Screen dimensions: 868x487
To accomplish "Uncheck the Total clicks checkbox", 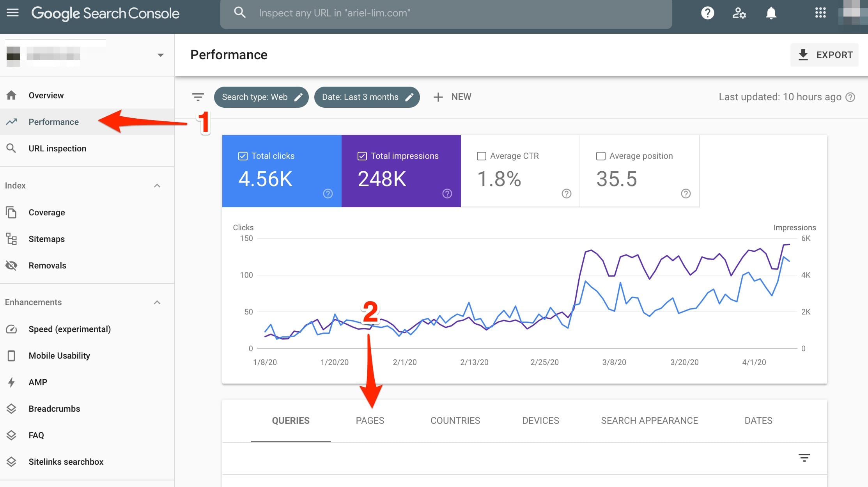I will [243, 156].
